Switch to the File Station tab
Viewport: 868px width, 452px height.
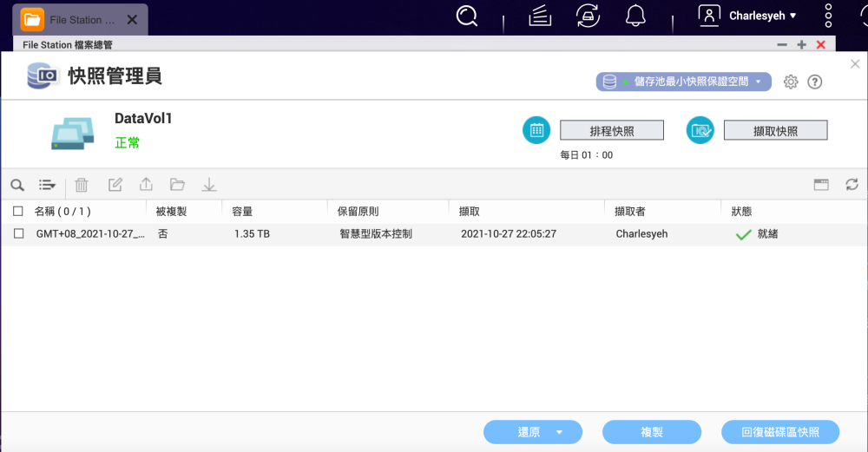tap(80, 19)
